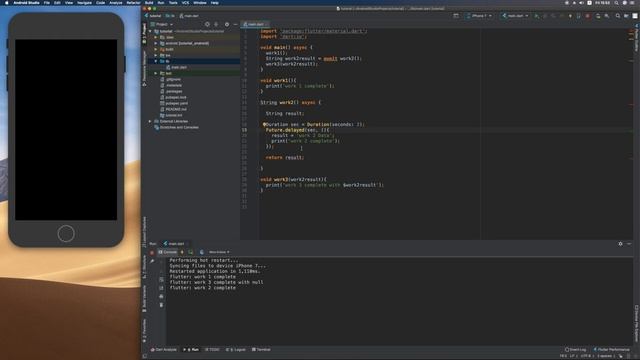Open the Navigate menu
The width and height of the screenshot is (640, 360).
pyautogui.click(x=84, y=3)
